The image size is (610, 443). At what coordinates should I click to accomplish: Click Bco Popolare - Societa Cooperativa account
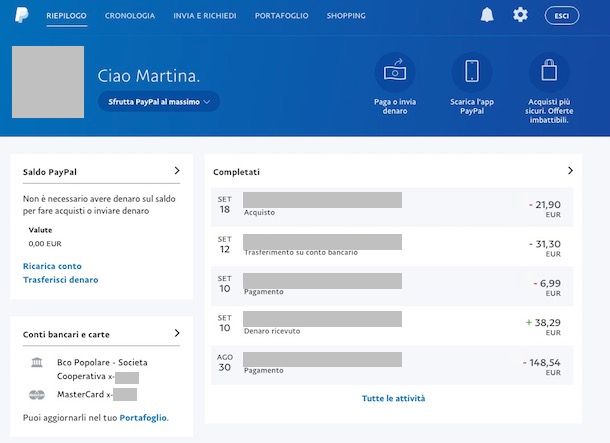102,369
